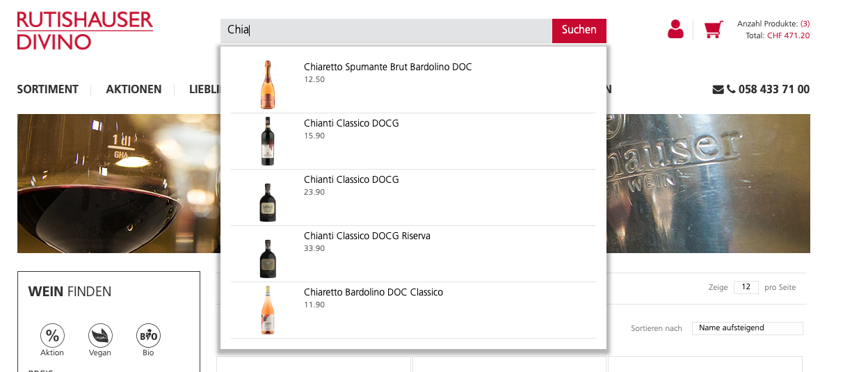Screen dimensions: 868x372
Task: Toggle the Vegan filter icon
Action: [x=100, y=337]
